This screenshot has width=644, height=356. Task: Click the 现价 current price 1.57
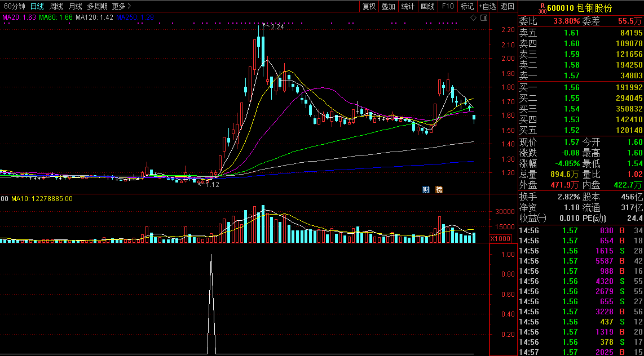(x=572, y=143)
